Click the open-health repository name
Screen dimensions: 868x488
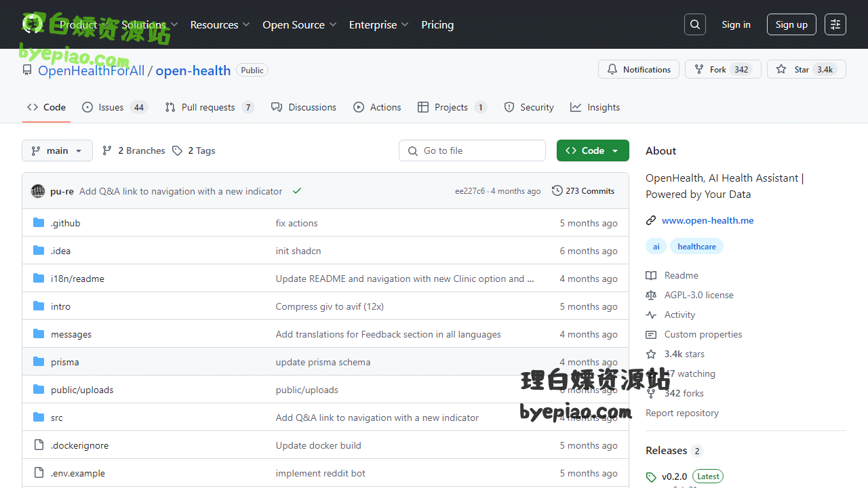(193, 70)
